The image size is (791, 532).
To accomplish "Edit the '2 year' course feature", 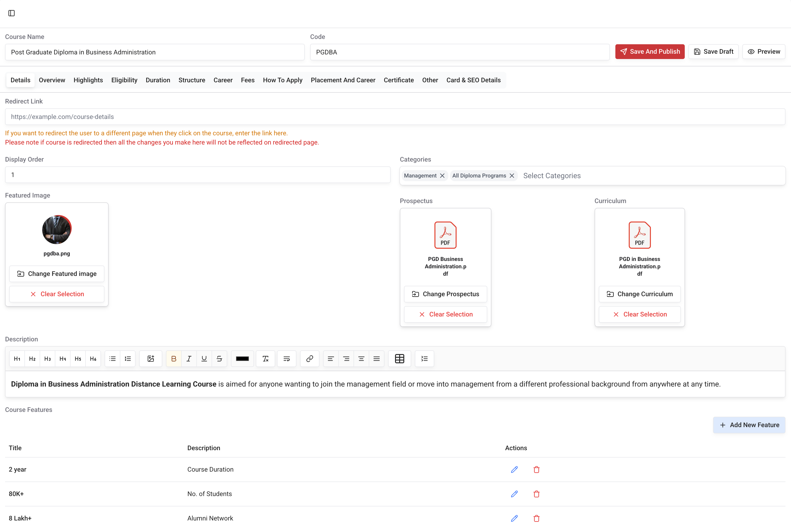I will tap(514, 470).
